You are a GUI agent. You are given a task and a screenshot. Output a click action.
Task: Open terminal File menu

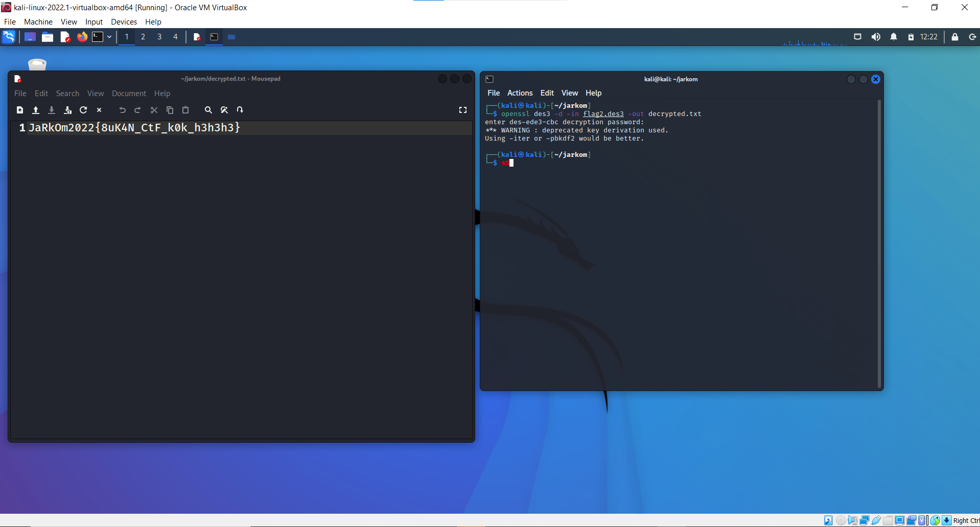point(494,93)
